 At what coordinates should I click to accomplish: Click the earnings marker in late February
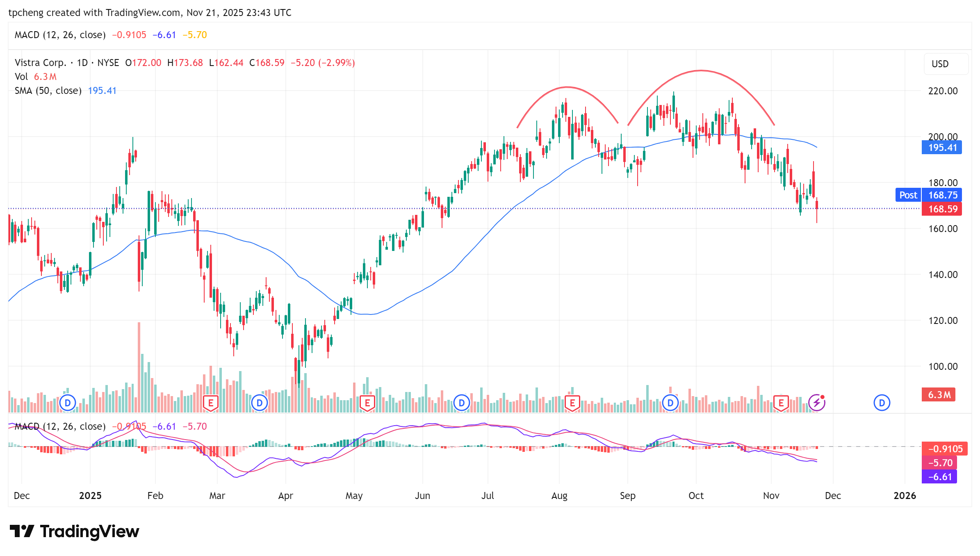pyautogui.click(x=210, y=403)
